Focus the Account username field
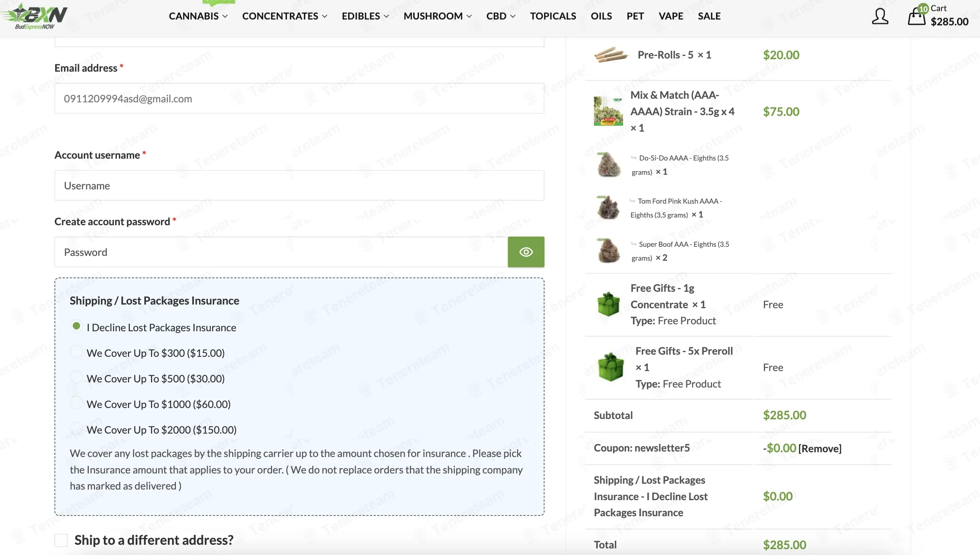This screenshot has height=555, width=980. click(x=299, y=186)
